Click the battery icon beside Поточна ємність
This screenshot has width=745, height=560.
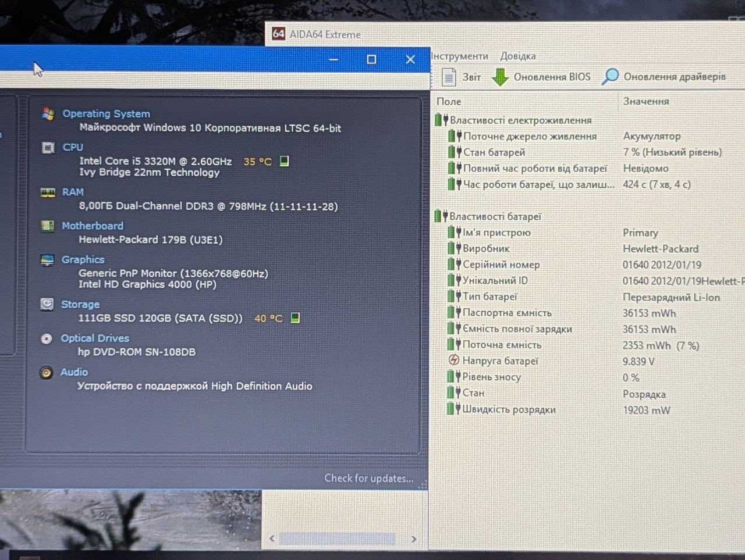pyautogui.click(x=454, y=345)
